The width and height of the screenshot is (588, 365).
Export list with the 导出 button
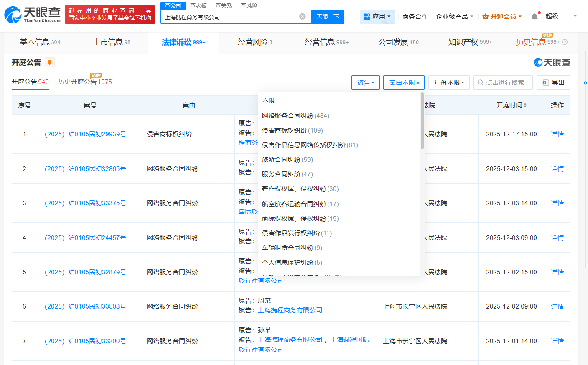553,83
